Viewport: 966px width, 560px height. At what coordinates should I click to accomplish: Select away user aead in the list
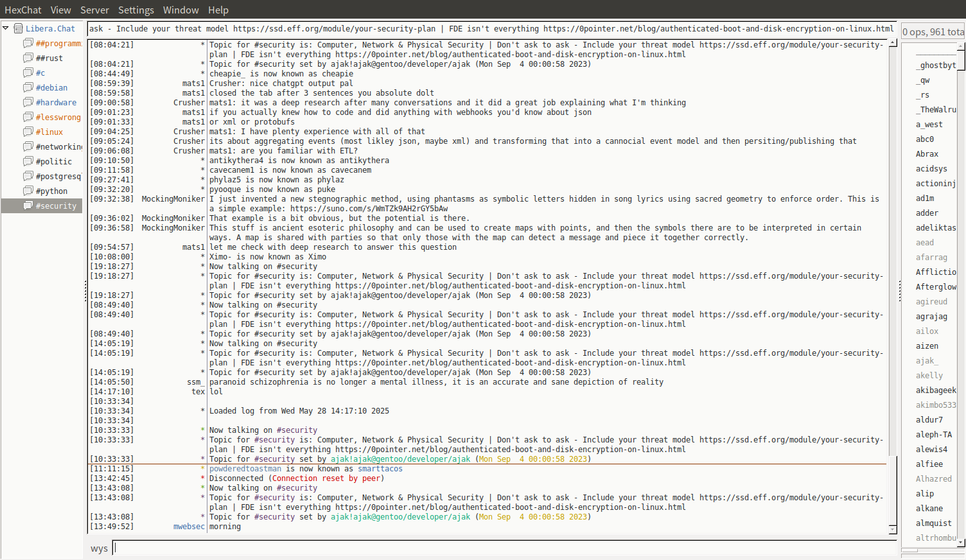point(925,243)
